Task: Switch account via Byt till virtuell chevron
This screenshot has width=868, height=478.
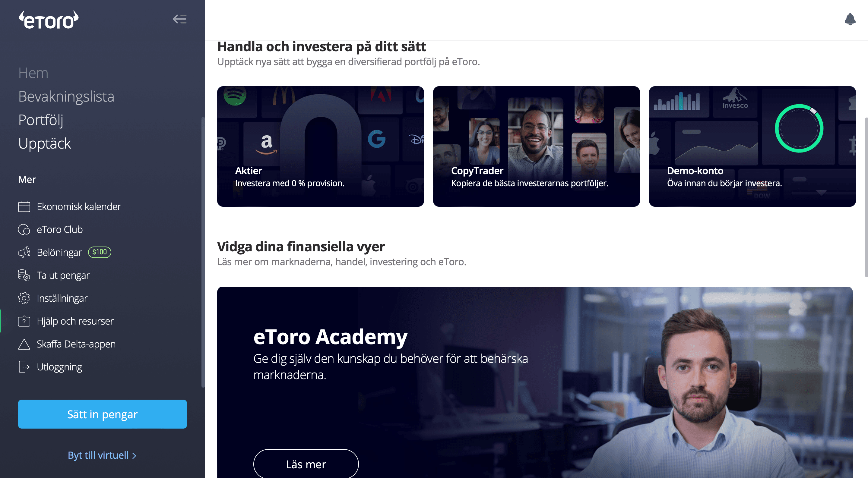Action: click(x=134, y=455)
